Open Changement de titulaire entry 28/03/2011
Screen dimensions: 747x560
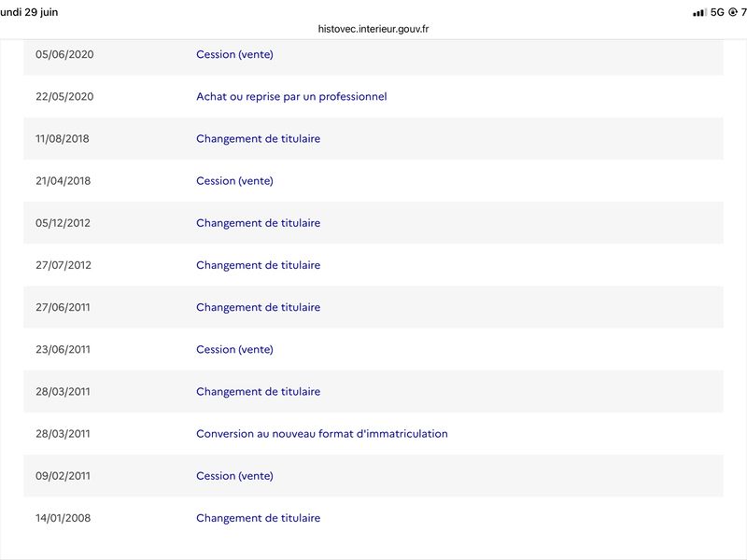point(259,391)
